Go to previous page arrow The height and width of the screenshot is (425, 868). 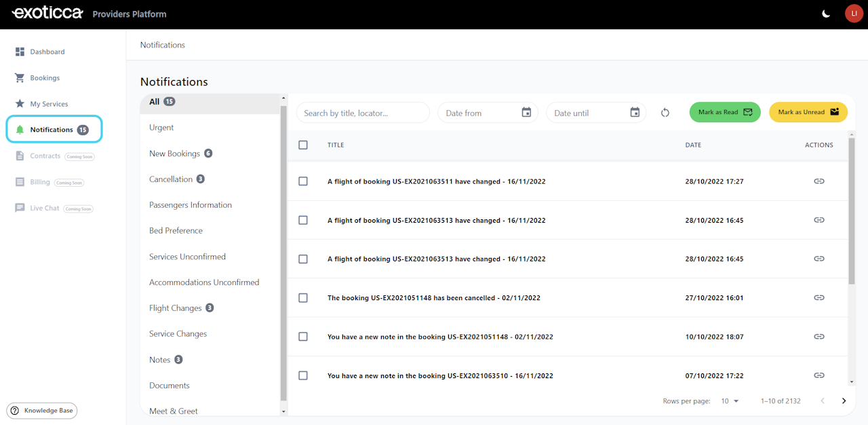pos(823,401)
